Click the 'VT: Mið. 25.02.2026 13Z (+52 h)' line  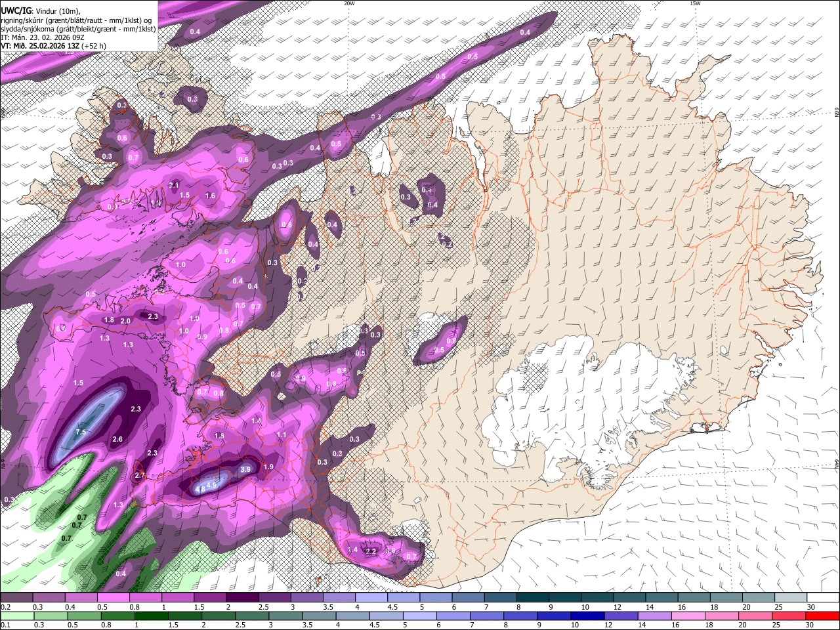(x=54, y=46)
